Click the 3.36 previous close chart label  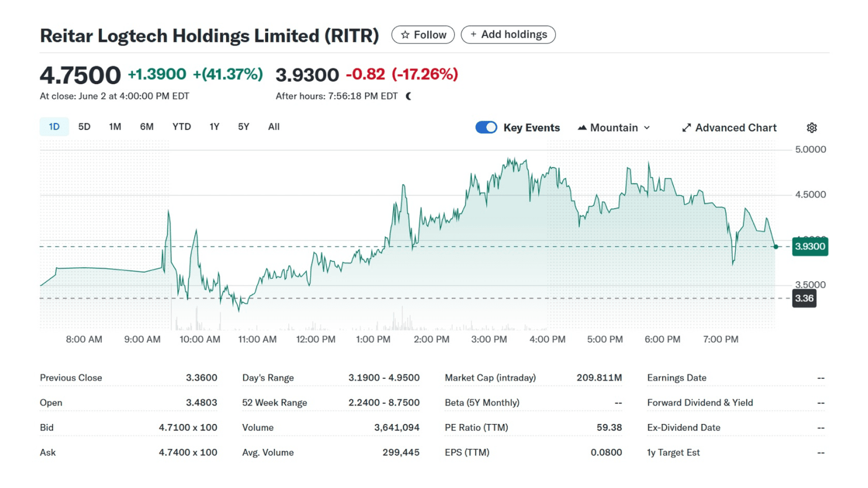804,298
